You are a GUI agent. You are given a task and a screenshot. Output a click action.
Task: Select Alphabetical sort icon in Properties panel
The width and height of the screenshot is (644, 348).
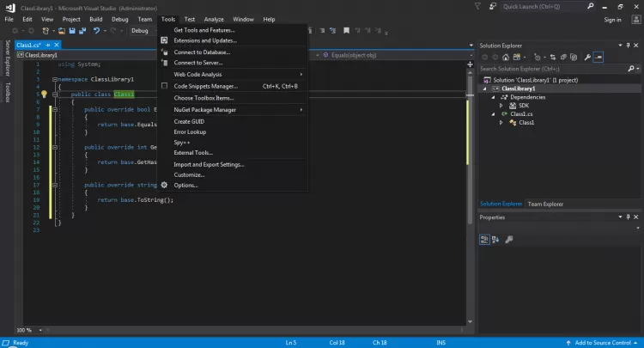495,240
